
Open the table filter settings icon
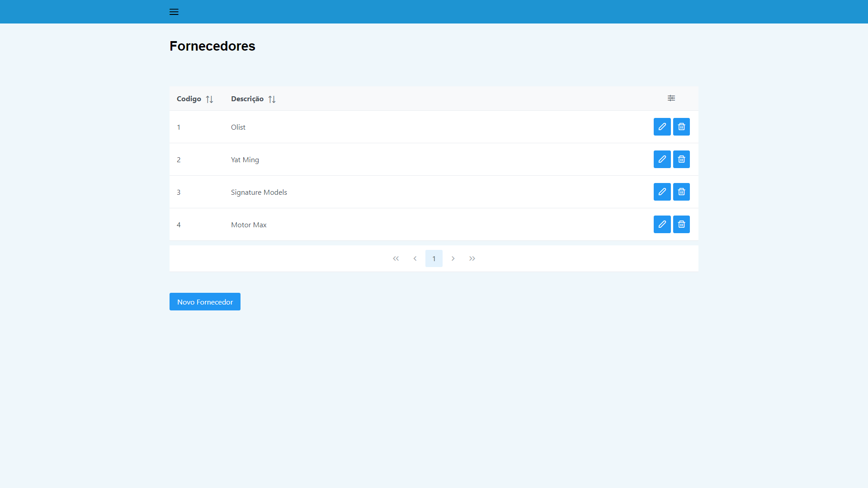click(671, 98)
